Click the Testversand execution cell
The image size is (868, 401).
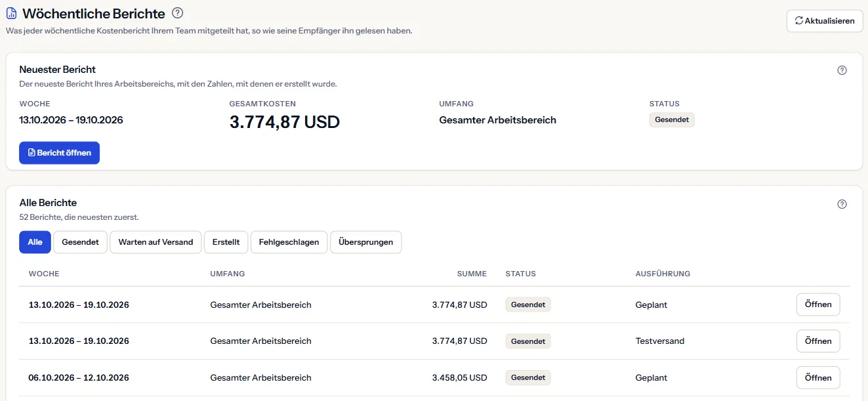[x=660, y=341]
